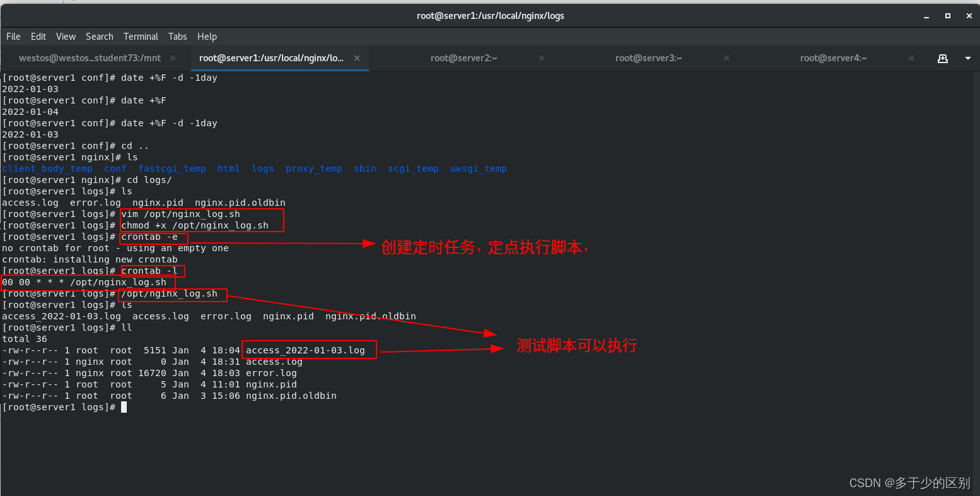This screenshot has height=496, width=980.
Task: Click the client_body_temp directory name
Action: [47, 168]
